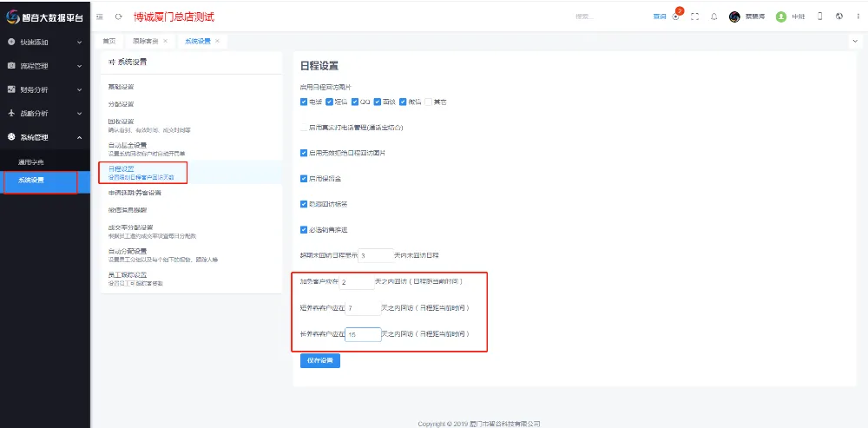Click the bell notification icon
The width and height of the screenshot is (868, 428).
(713, 16)
